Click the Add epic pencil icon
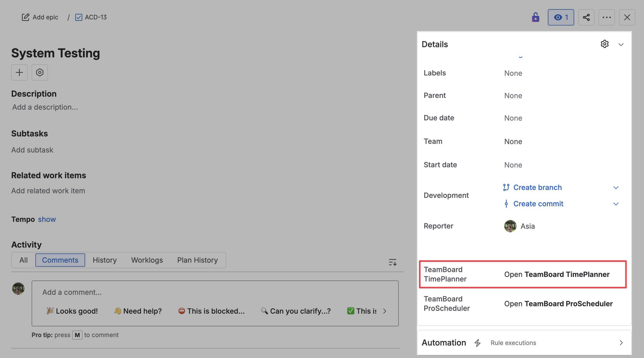Image resolution: width=644 pixels, height=358 pixels. click(x=25, y=17)
